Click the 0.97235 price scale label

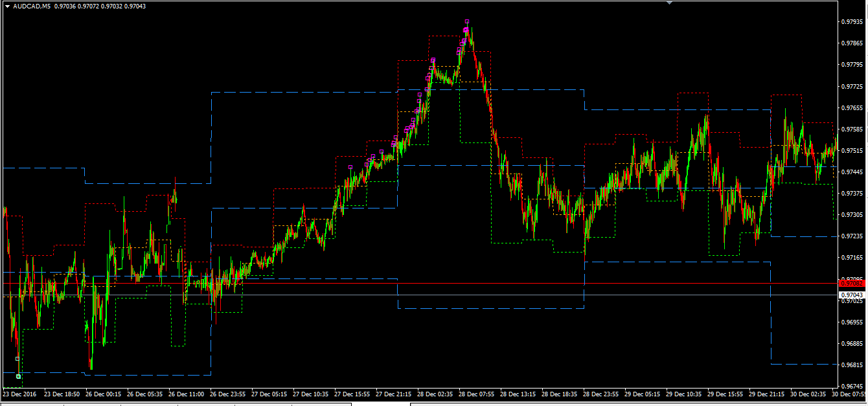[851, 236]
